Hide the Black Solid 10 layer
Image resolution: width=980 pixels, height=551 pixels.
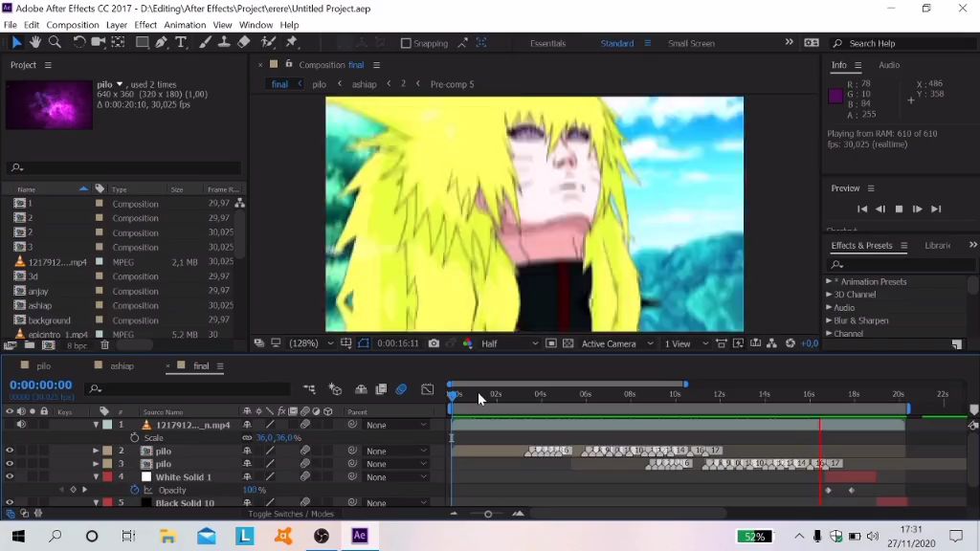(x=10, y=502)
